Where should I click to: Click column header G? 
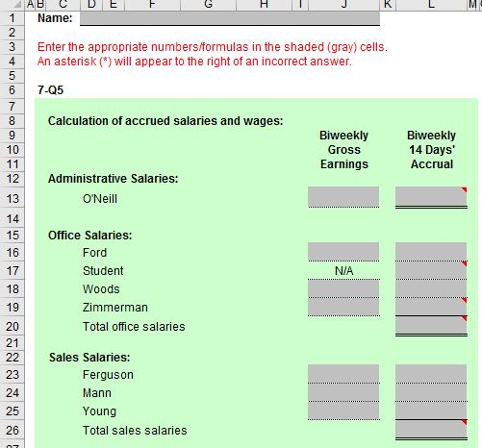click(x=208, y=5)
